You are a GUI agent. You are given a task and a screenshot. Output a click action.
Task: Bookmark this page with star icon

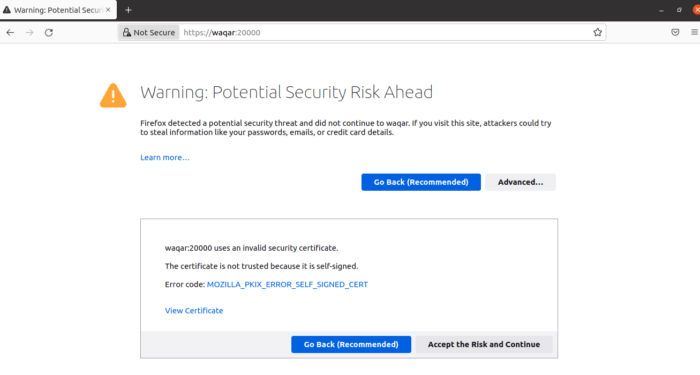click(597, 32)
